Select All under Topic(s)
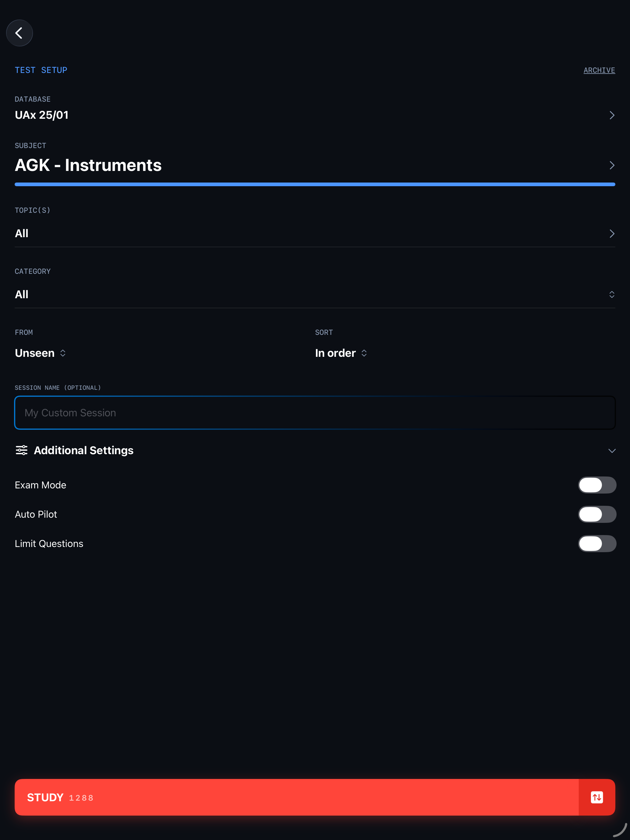The image size is (630, 840). pyautogui.click(x=22, y=233)
